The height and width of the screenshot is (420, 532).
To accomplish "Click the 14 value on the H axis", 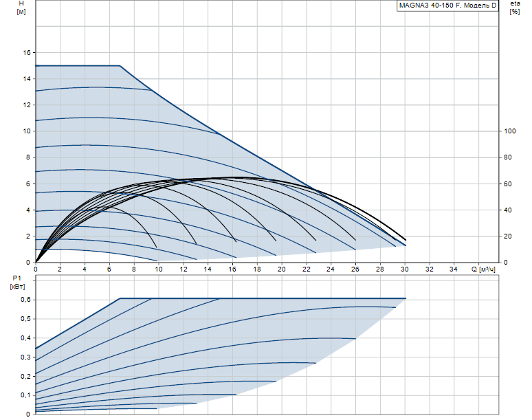I will [x=27, y=79].
